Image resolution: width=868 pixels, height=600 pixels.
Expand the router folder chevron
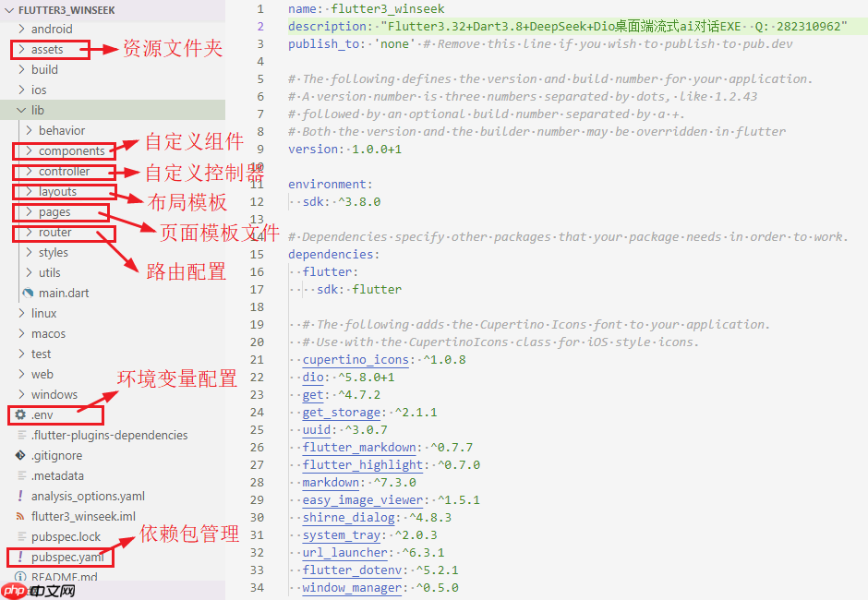tap(29, 232)
